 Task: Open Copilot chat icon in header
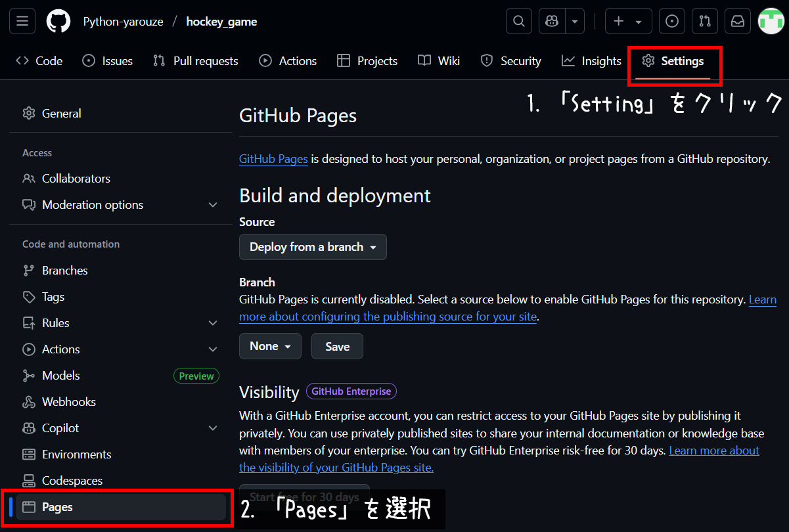click(552, 22)
